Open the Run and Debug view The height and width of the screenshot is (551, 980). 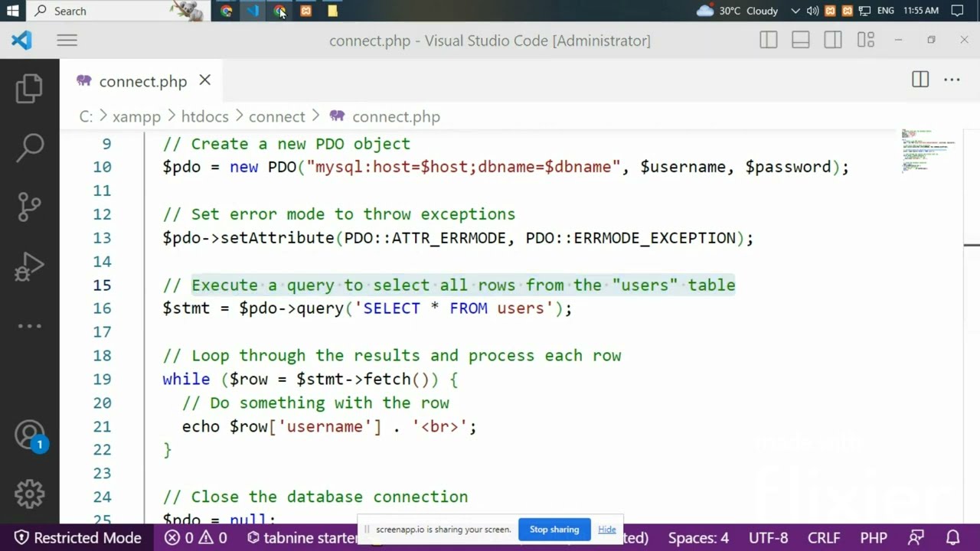pyautogui.click(x=29, y=267)
